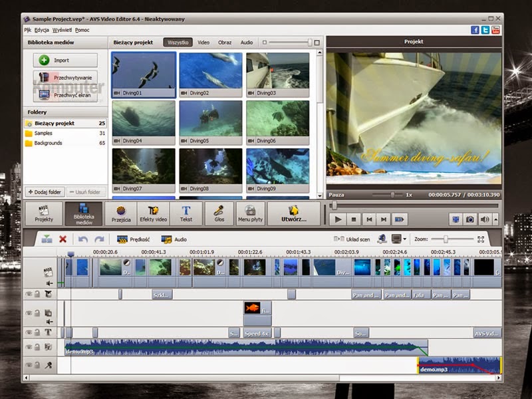Image resolution: width=532 pixels, height=399 pixels.
Task: Expand the Samples folder
Action: pos(43,133)
